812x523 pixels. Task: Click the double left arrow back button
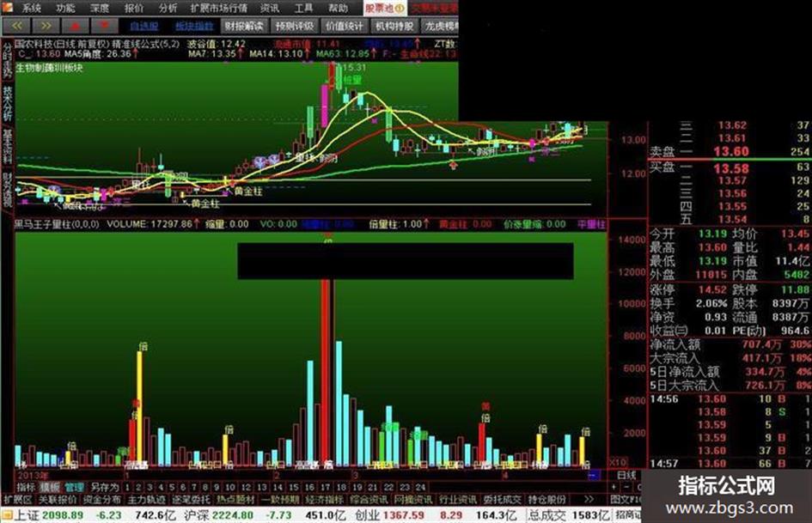[16, 26]
